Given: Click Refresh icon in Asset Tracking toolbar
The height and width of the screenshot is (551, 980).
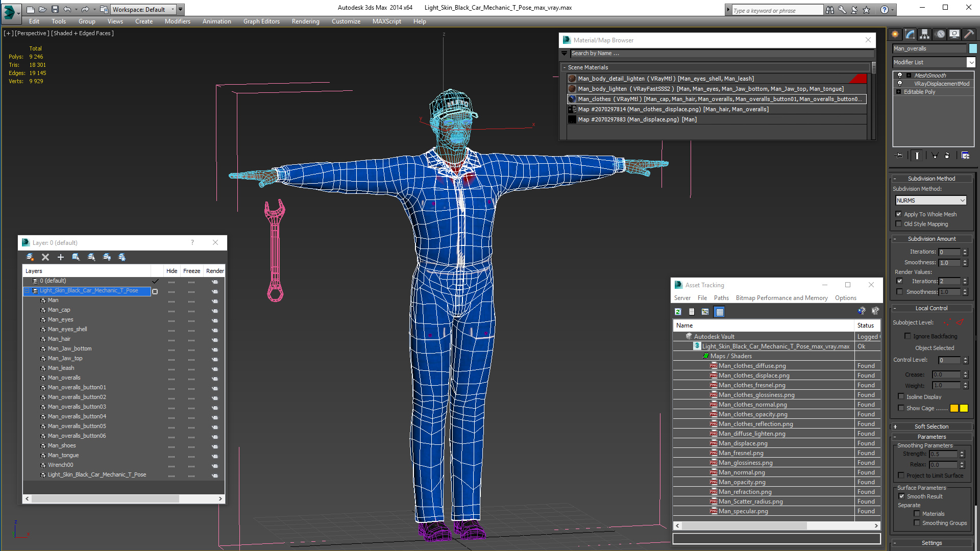Looking at the screenshot, I should (x=678, y=312).
